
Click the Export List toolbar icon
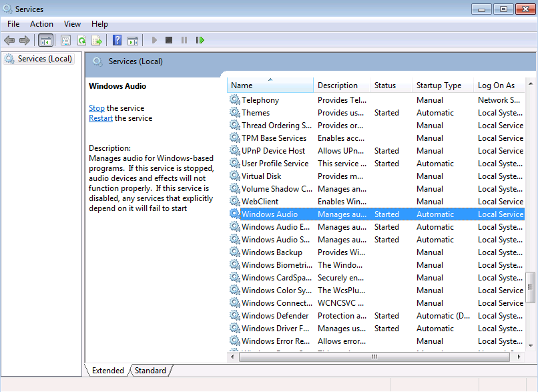click(97, 41)
